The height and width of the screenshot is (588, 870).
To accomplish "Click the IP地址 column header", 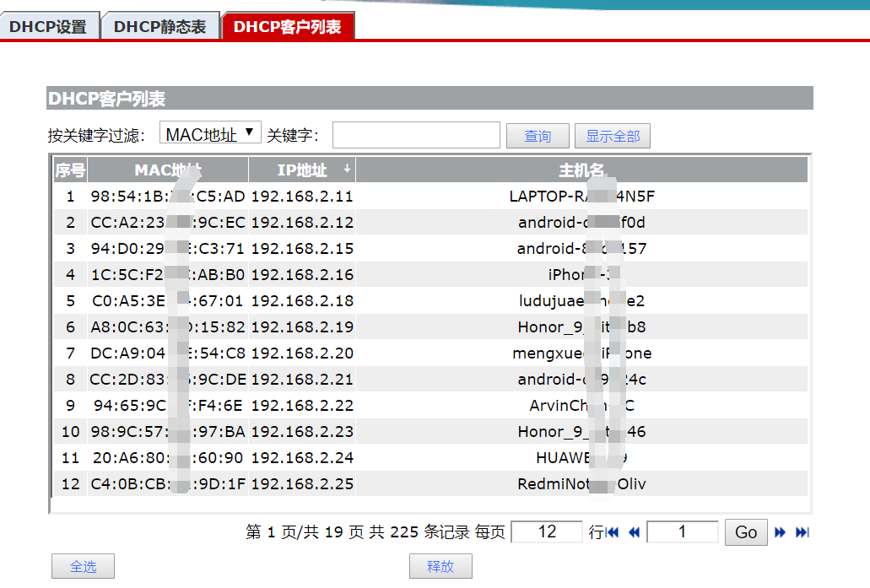I will tap(302, 170).
